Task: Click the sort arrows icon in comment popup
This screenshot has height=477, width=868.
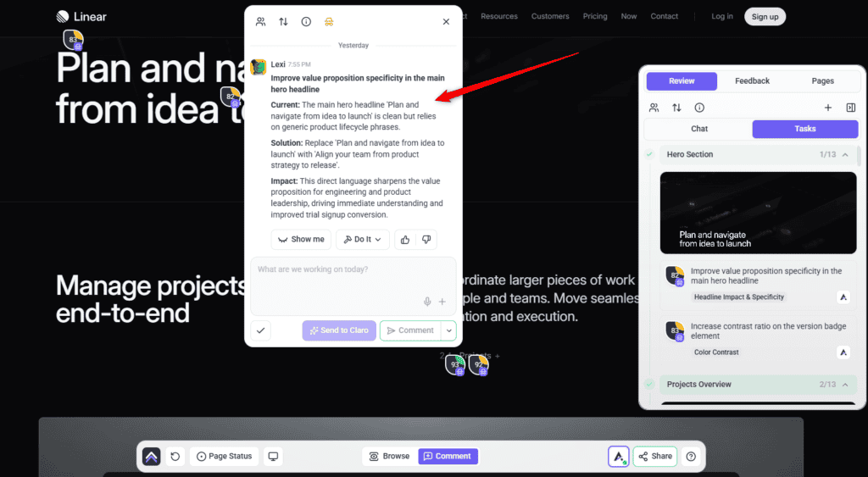Action: (283, 21)
